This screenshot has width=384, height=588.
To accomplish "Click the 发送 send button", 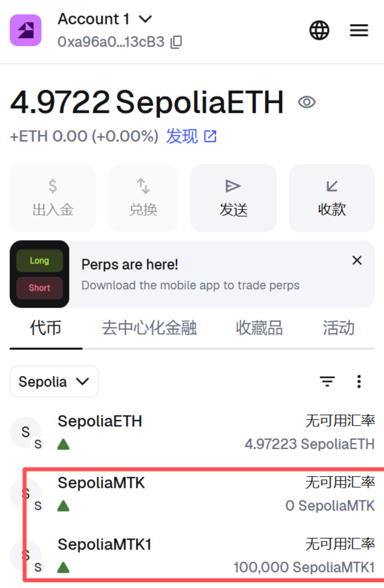I will [233, 198].
